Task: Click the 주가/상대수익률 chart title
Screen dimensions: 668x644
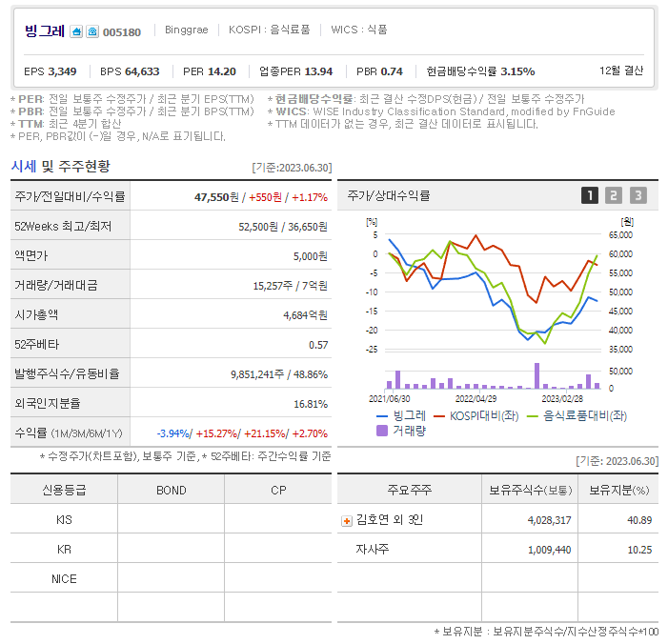Action: coord(389,196)
